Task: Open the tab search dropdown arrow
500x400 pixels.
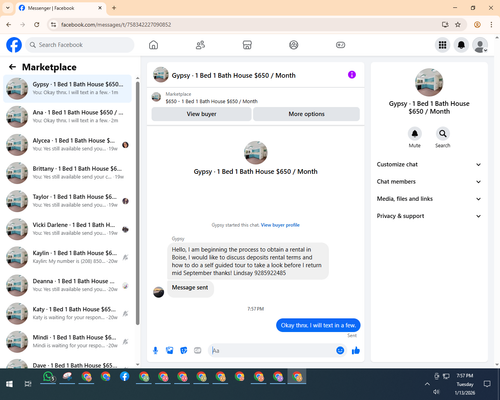Action: coord(8,8)
